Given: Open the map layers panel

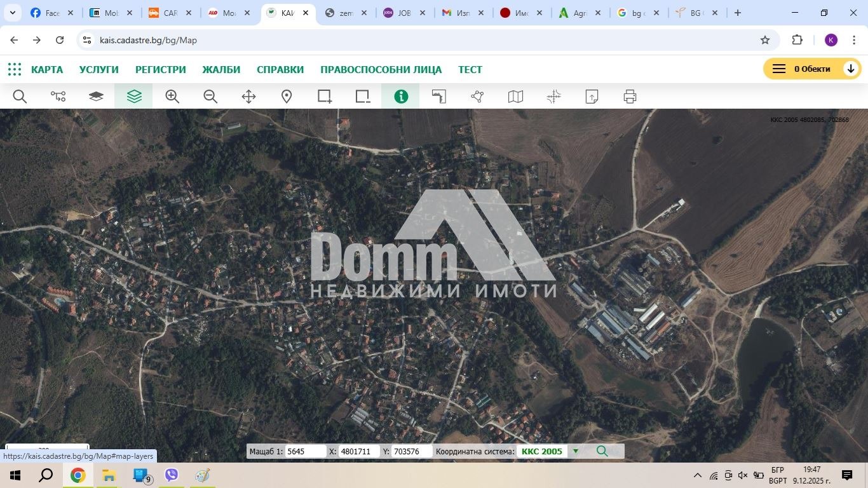Looking at the screenshot, I should 133,96.
